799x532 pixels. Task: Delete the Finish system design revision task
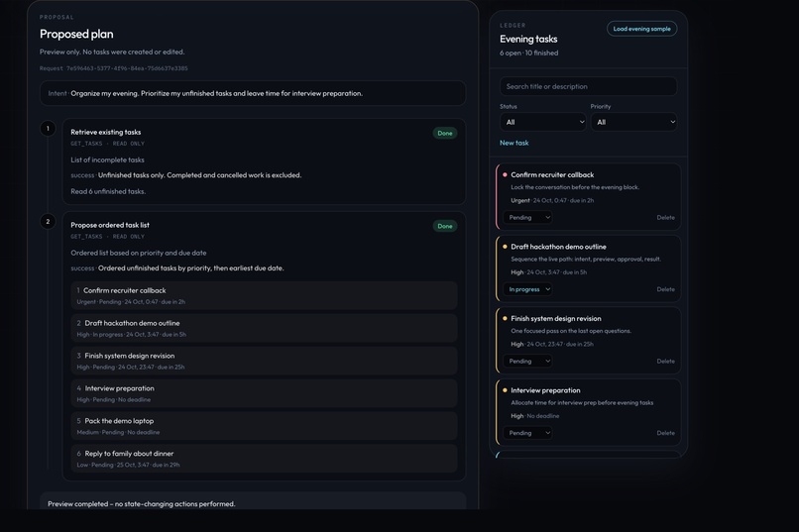pos(665,361)
